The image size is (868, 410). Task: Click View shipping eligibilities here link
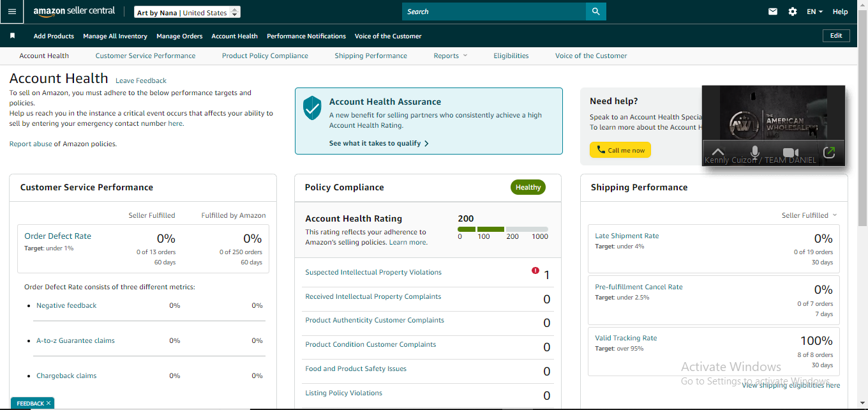pos(791,385)
